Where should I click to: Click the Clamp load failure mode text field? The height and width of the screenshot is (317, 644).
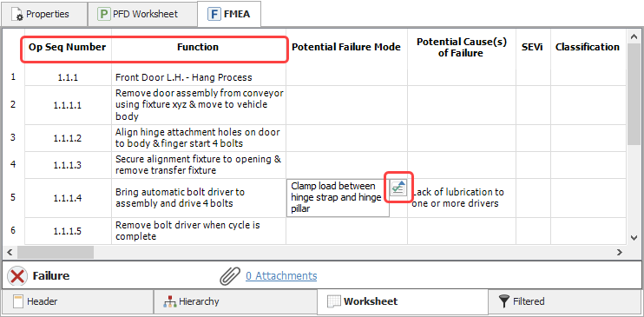tap(338, 198)
